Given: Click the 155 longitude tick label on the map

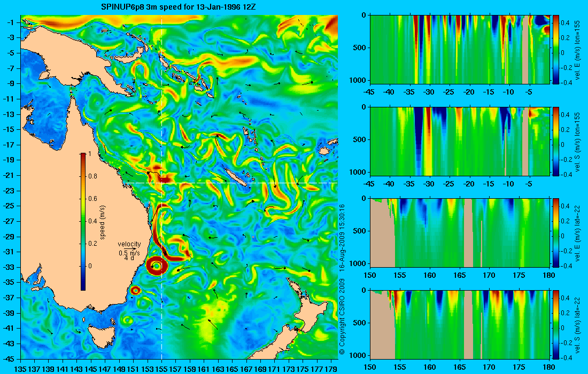Looking at the screenshot, I should click(x=161, y=369).
